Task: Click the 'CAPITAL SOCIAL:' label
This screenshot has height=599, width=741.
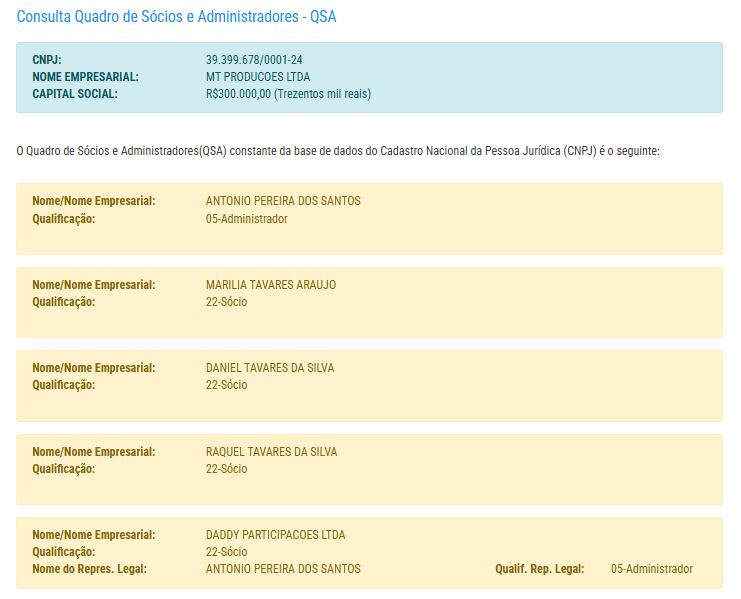Action: point(75,94)
